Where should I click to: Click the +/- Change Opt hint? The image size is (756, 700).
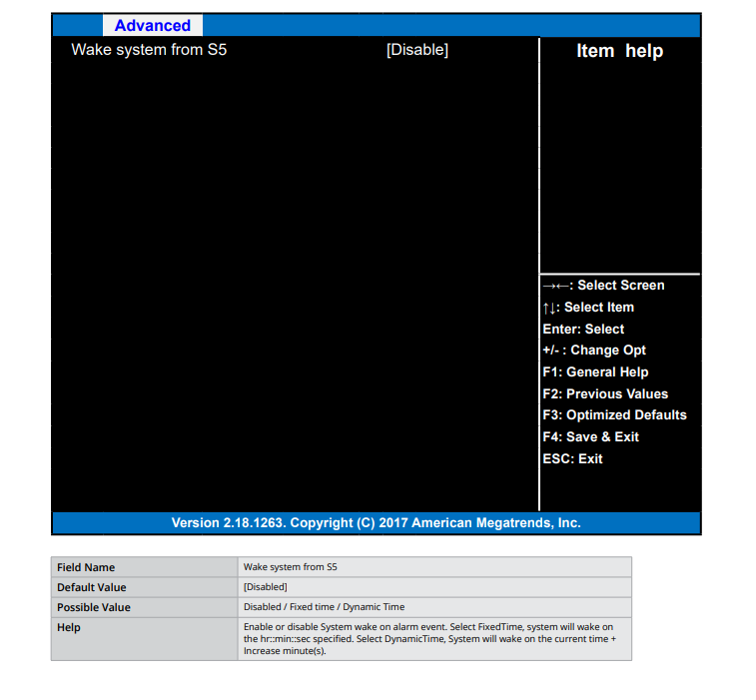point(594,350)
